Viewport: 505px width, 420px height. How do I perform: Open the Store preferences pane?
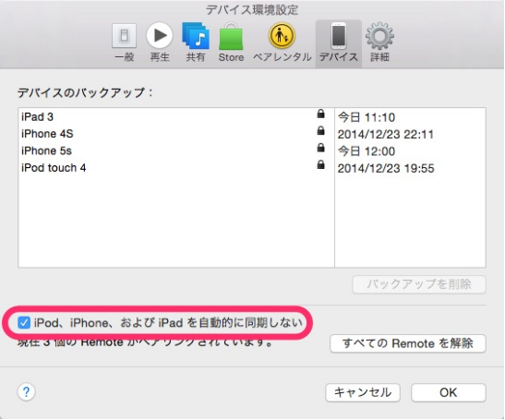[231, 42]
